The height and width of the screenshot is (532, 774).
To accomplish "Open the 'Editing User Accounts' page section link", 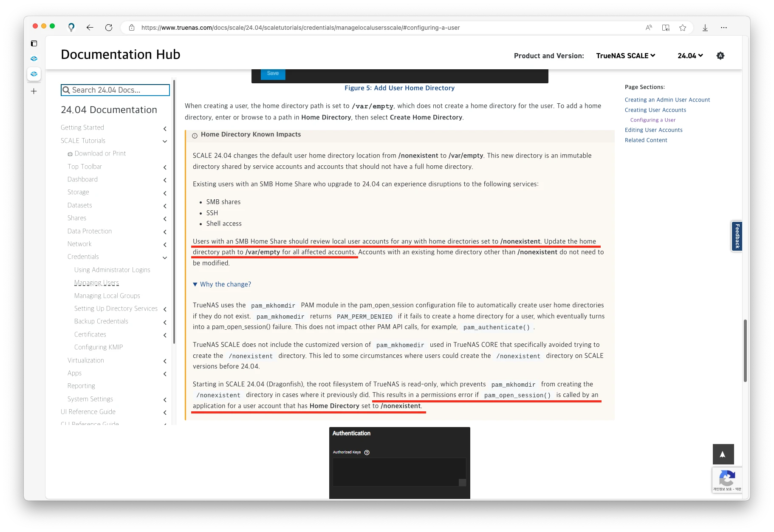I will 654,130.
